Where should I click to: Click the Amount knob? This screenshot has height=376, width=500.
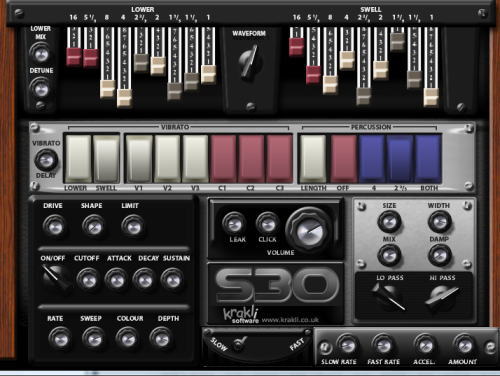tap(464, 345)
